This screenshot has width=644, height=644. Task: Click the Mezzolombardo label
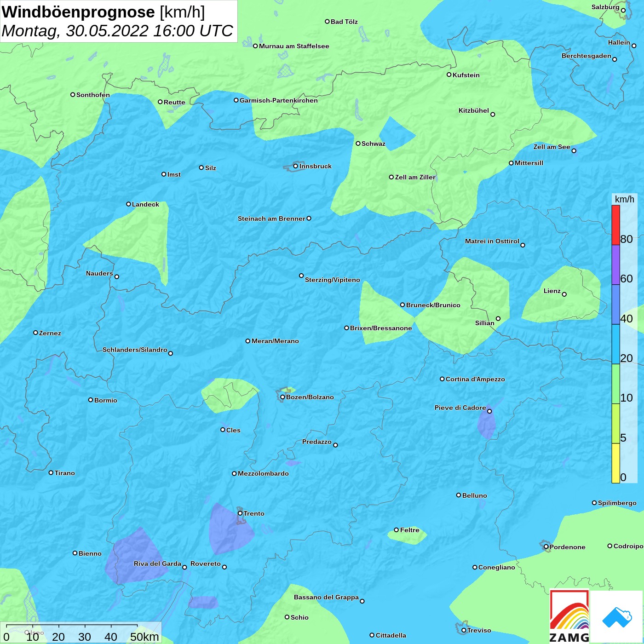[x=263, y=473]
